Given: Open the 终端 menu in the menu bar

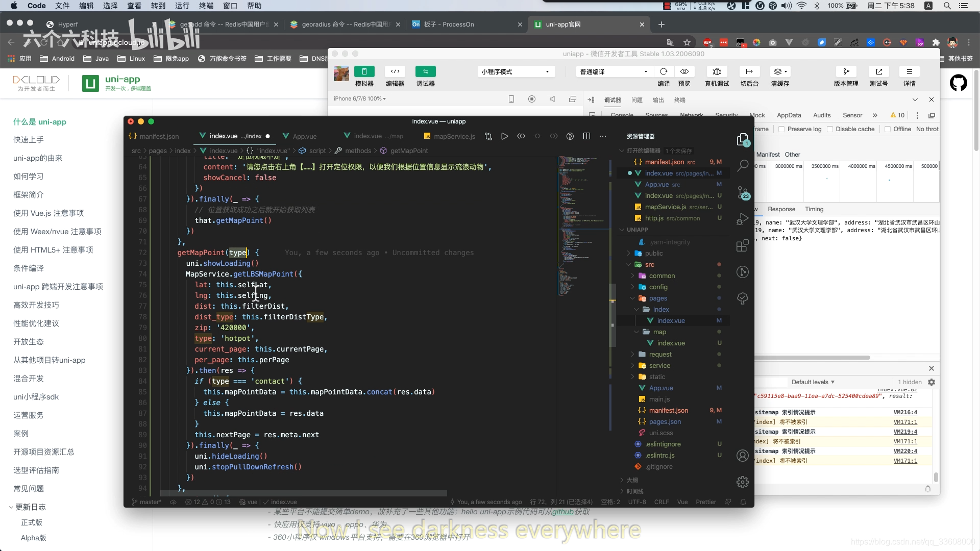Looking at the screenshot, I should [x=206, y=6].
